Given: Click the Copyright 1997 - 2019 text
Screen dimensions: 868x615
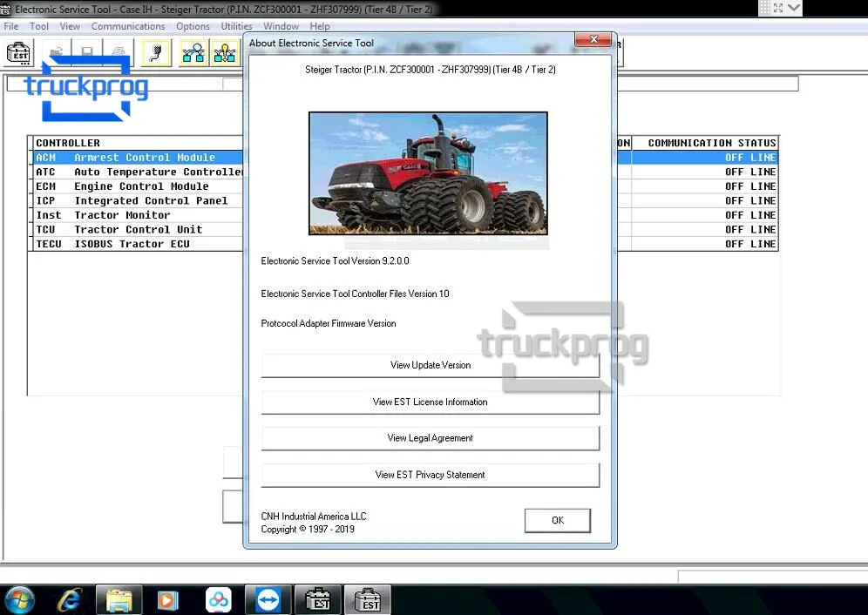Looking at the screenshot, I should (308, 529).
